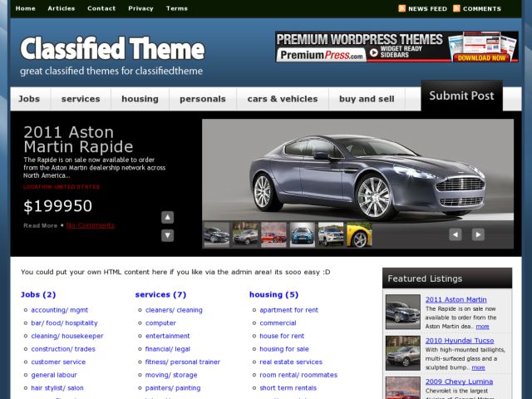Screen dimensions: 532x399
Task: Switch to the personals category tab
Action: pos(203,99)
